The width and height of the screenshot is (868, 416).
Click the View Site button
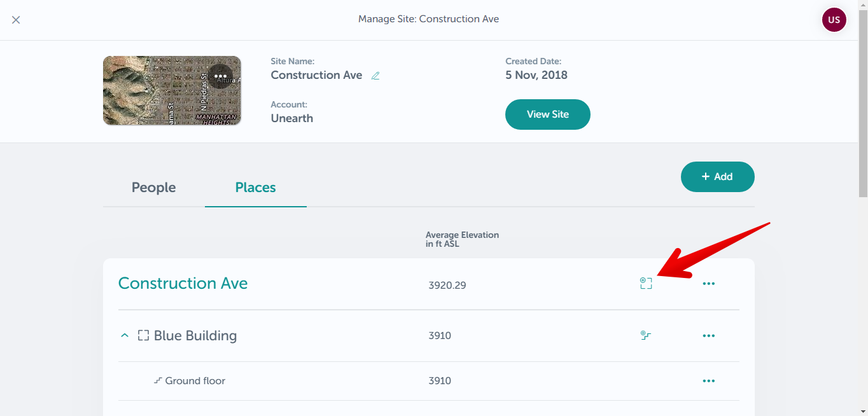[x=548, y=114]
